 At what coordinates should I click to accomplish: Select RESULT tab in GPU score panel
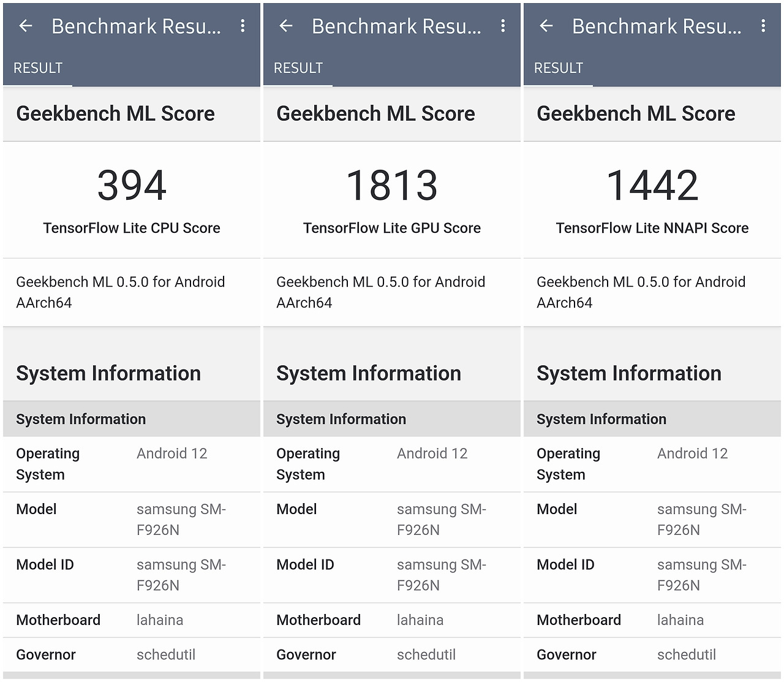pyautogui.click(x=298, y=68)
